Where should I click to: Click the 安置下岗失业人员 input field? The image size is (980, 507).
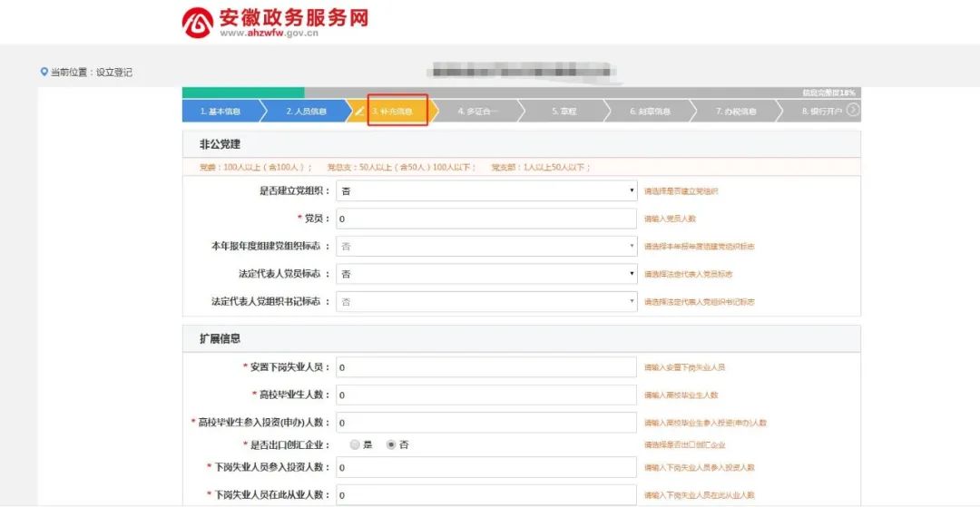[486, 367]
